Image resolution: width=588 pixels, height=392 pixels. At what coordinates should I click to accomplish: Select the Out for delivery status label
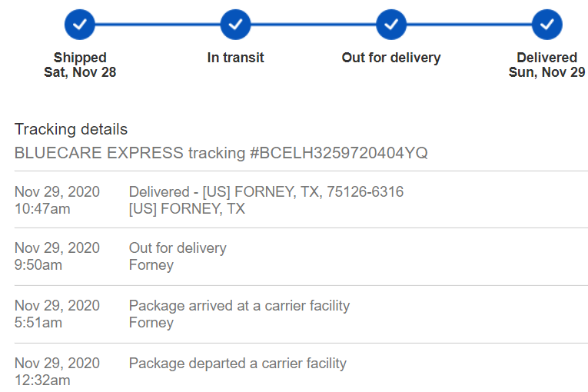click(391, 58)
